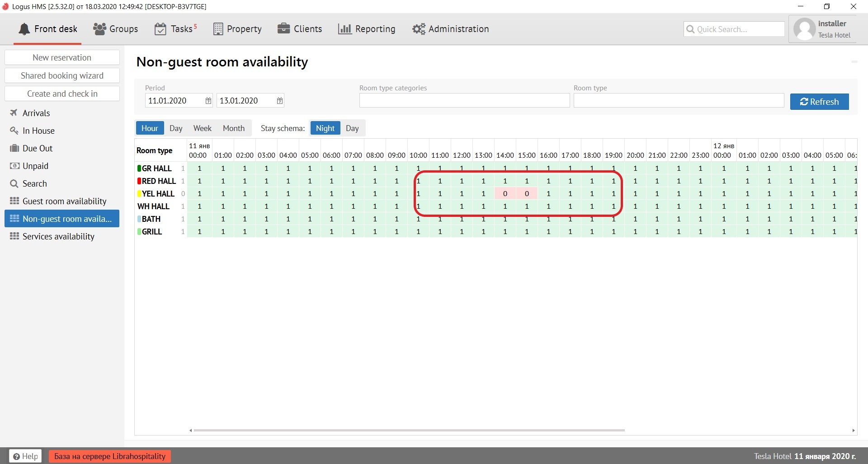Open the Property menu

(237, 29)
